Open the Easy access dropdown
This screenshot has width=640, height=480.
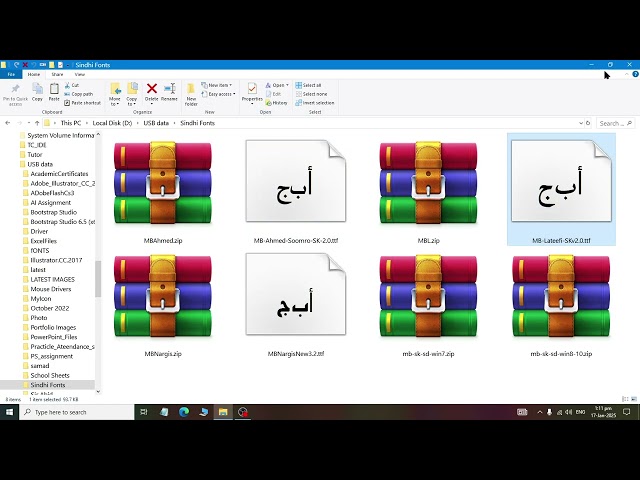coord(218,94)
